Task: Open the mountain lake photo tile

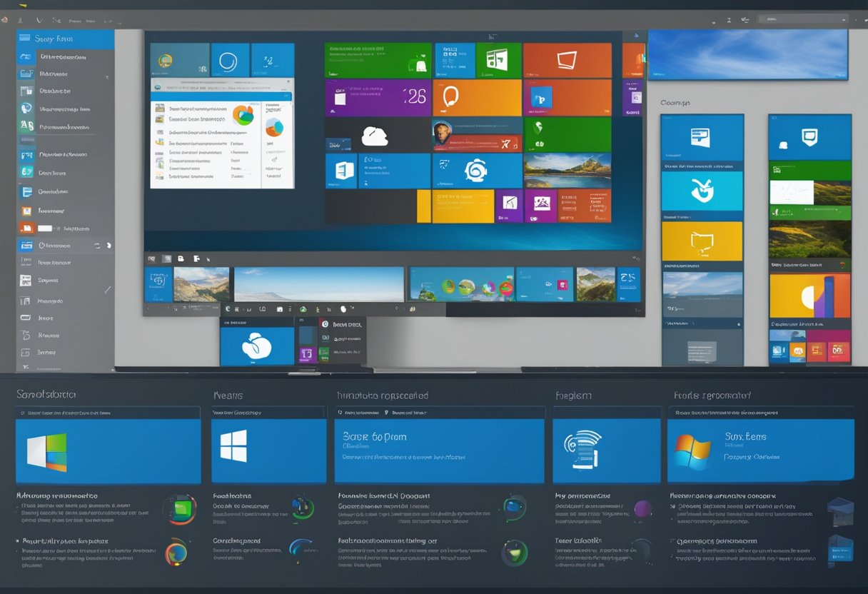Action: coord(567,171)
